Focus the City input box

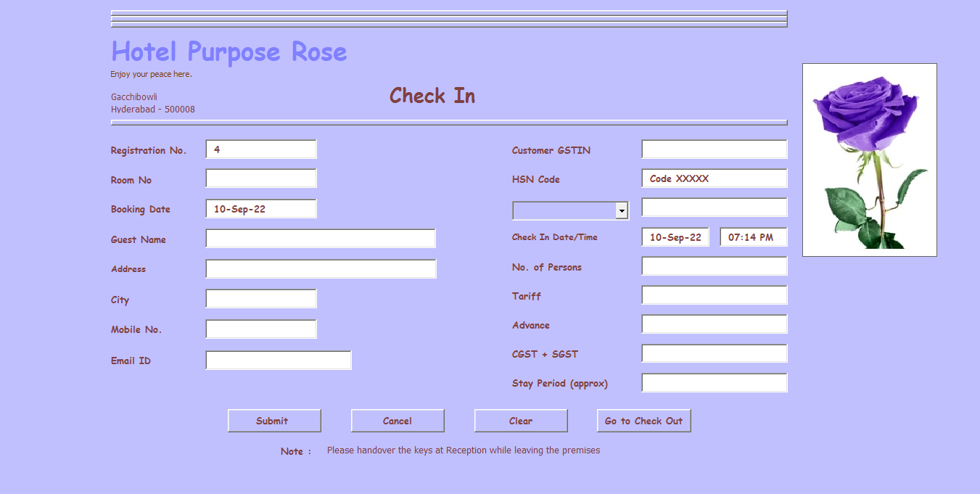coord(261,299)
